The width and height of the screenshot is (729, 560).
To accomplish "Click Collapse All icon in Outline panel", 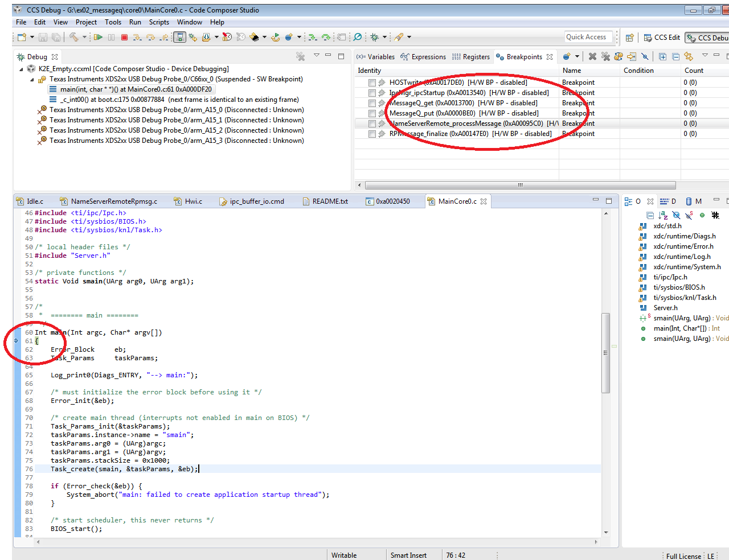I will [x=650, y=215].
